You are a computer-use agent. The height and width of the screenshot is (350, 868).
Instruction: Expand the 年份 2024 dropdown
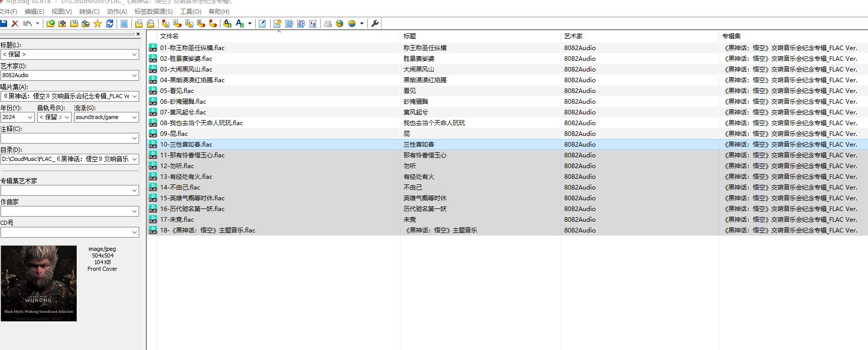[x=30, y=117]
